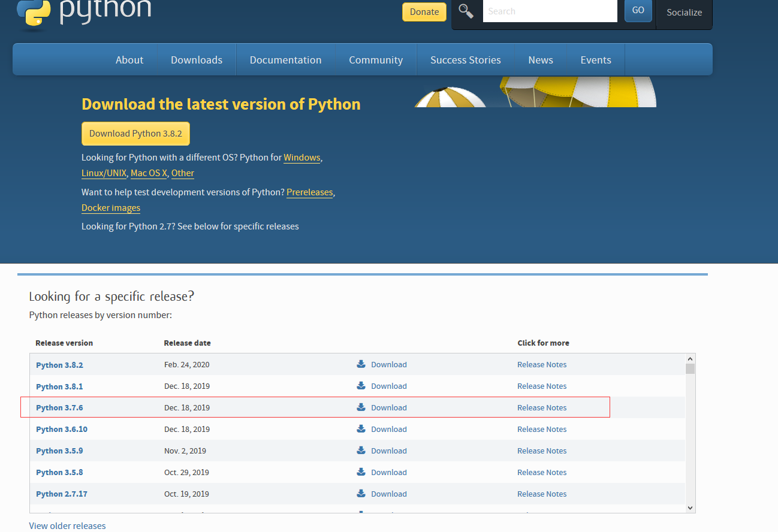Click the download icon for Python 3.7.6
Screen dimensions: 778x532
(360, 407)
